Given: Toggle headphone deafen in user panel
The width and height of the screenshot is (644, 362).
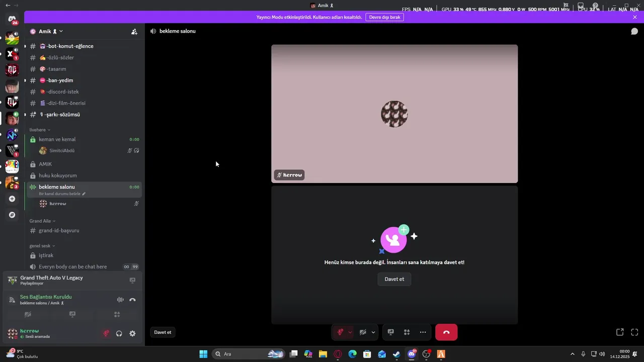Looking at the screenshot, I should [119, 333].
